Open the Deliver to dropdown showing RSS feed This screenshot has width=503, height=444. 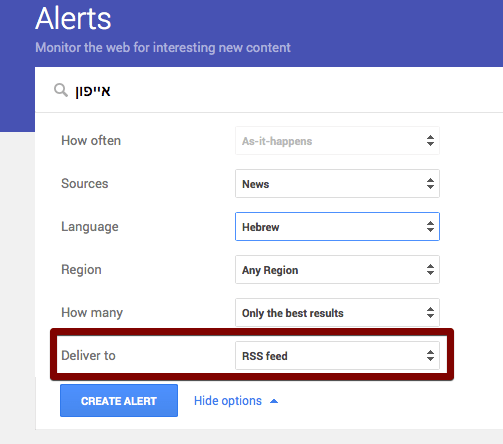337,356
